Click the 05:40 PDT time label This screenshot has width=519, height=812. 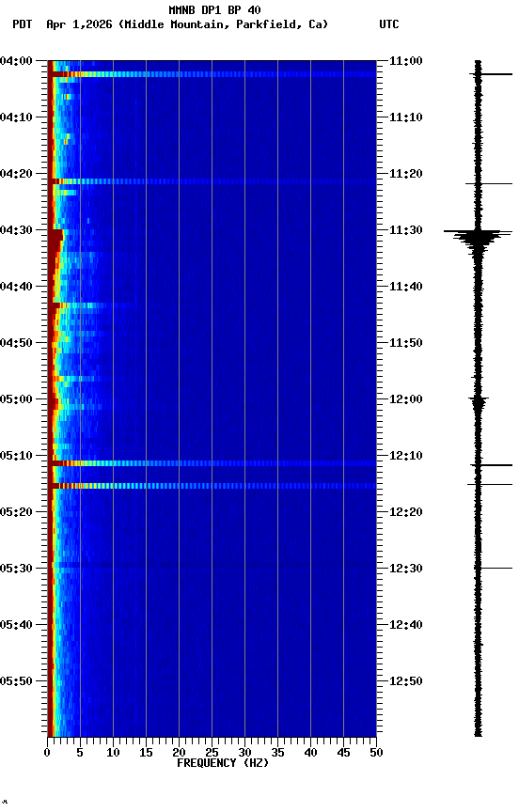pos(16,625)
